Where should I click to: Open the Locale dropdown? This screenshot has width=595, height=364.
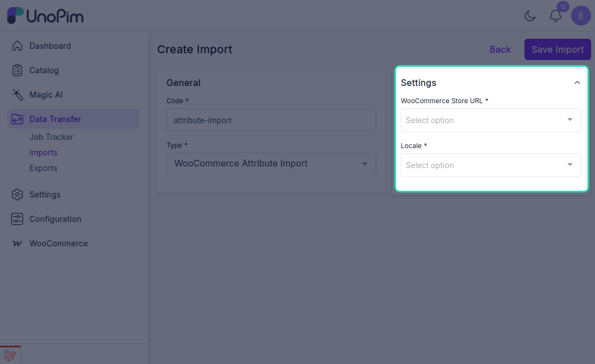pyautogui.click(x=491, y=165)
